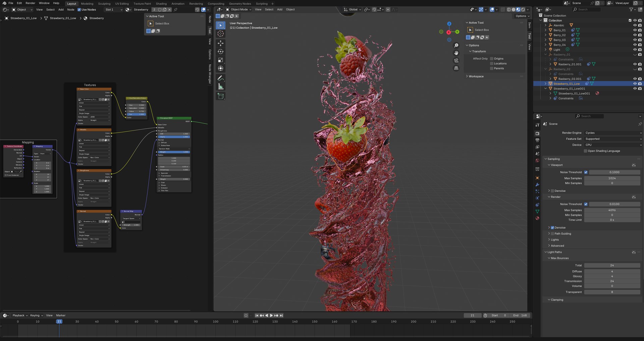This screenshot has width=644, height=341.
Task: Switch to rendered viewport shading
Action: tap(523, 10)
